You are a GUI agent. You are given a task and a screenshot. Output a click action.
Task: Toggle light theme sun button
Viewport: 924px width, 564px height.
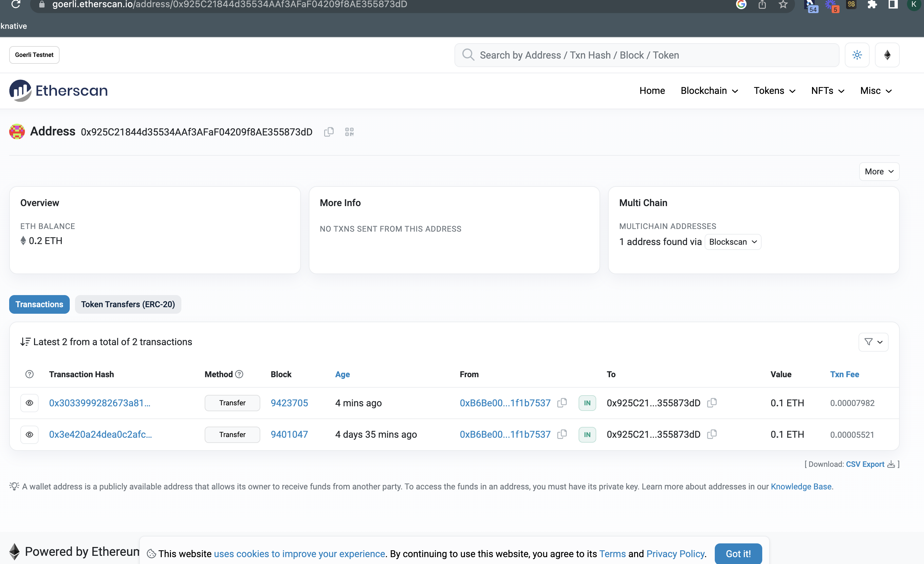(857, 55)
